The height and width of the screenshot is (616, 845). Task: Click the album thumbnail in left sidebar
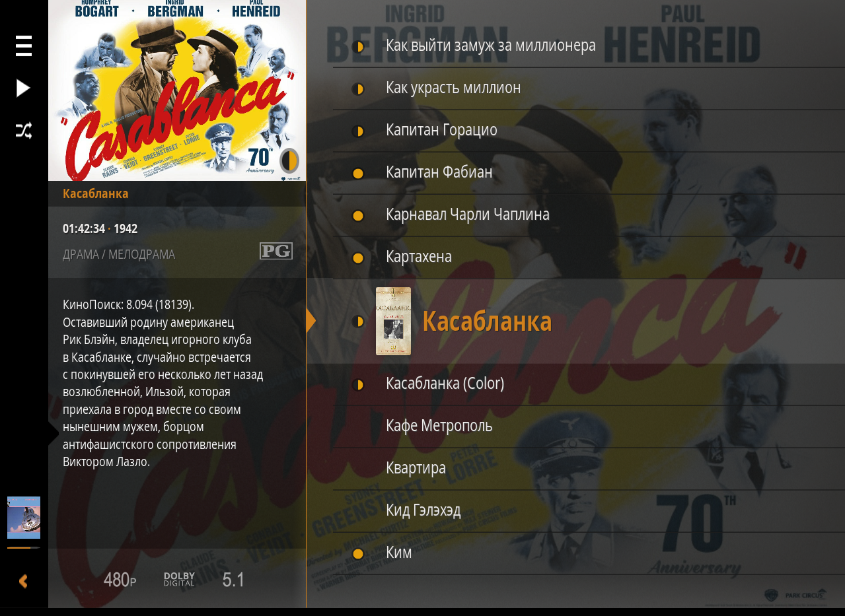[24, 518]
